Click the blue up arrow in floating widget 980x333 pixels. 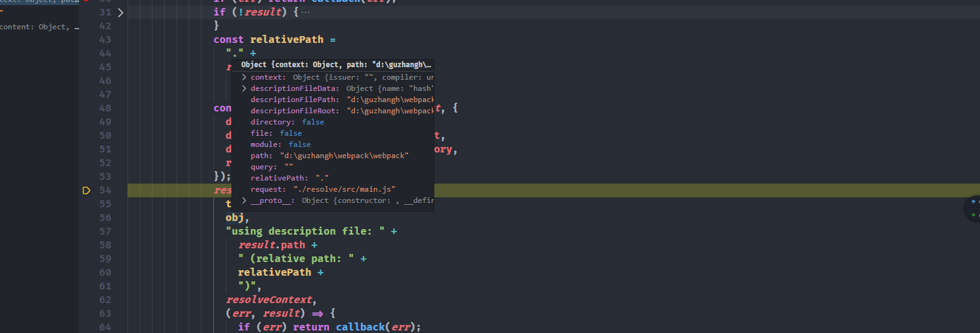coord(973,202)
